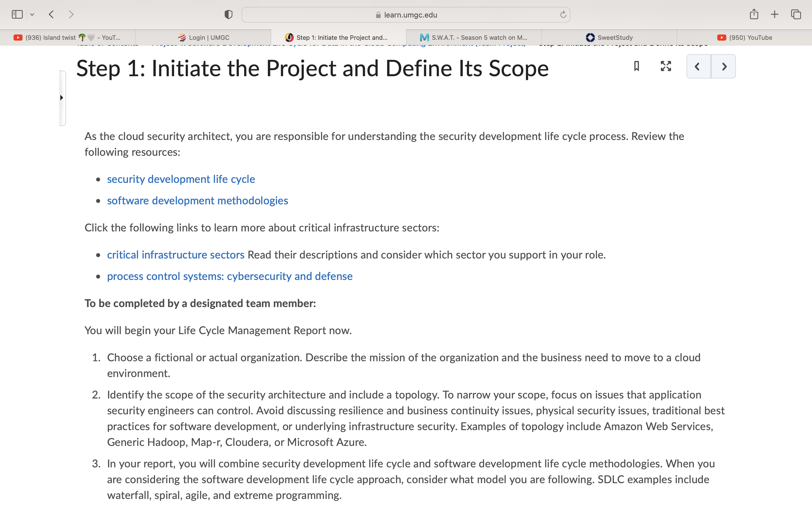Screen dimensions: 812x508
Task: Open process control systems: cybersecurity and defense link
Action: [230, 276]
